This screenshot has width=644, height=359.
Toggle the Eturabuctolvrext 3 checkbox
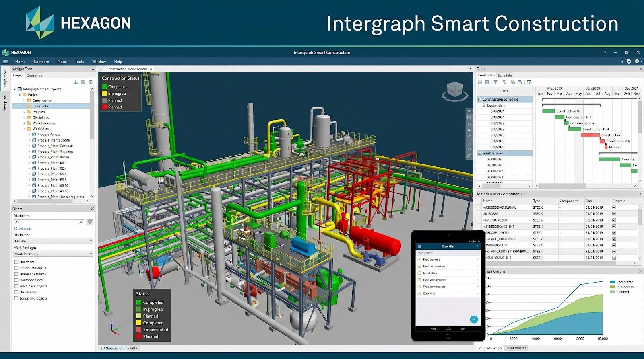16,268
